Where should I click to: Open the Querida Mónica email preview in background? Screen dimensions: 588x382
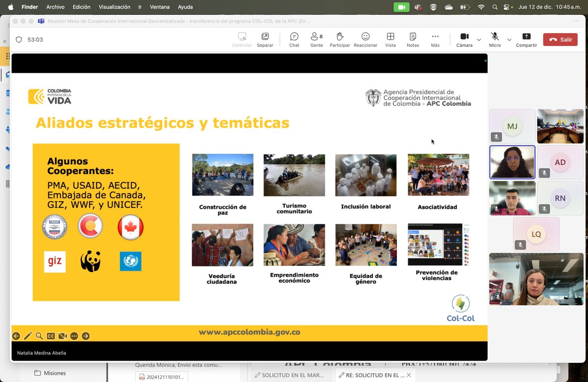(178, 365)
